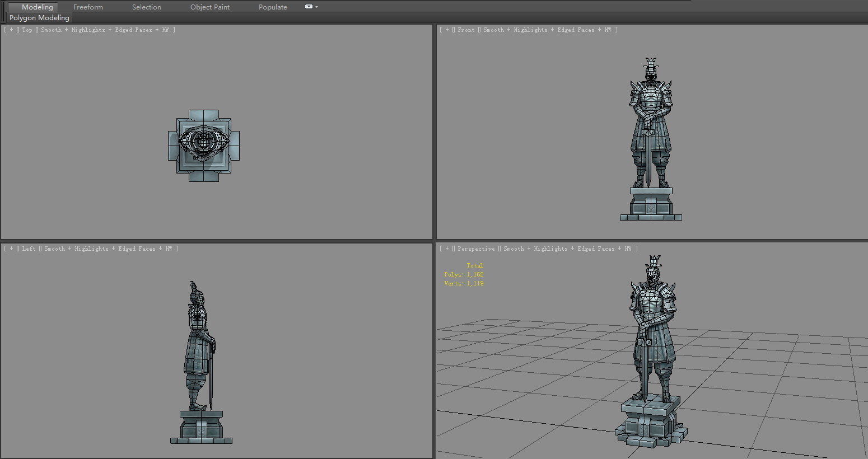Click the Front view name label
The width and height of the screenshot is (868, 459).
pos(466,30)
